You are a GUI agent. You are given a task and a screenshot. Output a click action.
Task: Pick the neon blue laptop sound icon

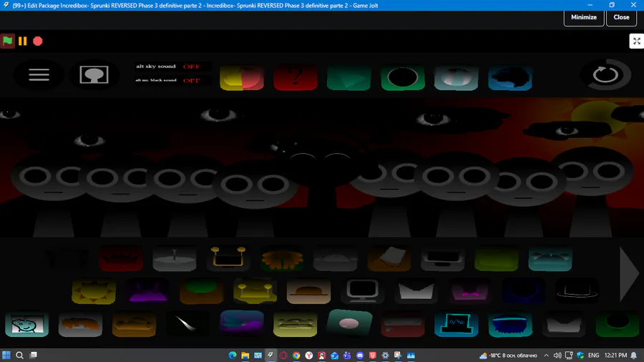point(457,324)
